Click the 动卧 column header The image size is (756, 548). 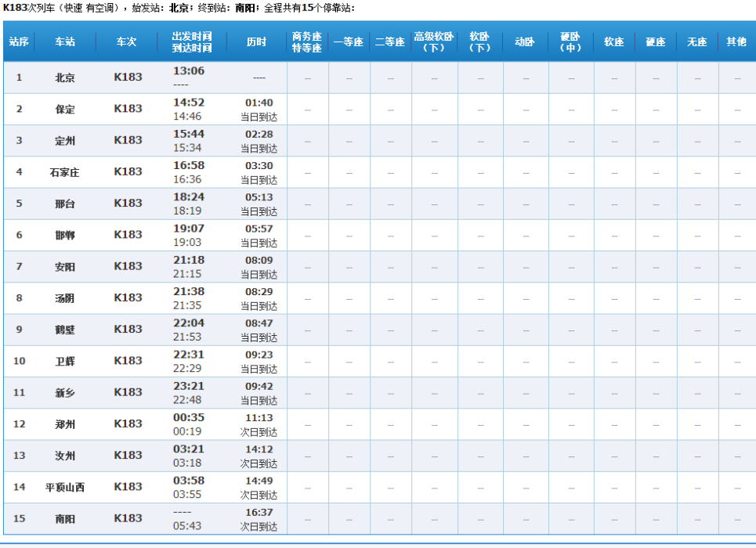[x=525, y=42]
